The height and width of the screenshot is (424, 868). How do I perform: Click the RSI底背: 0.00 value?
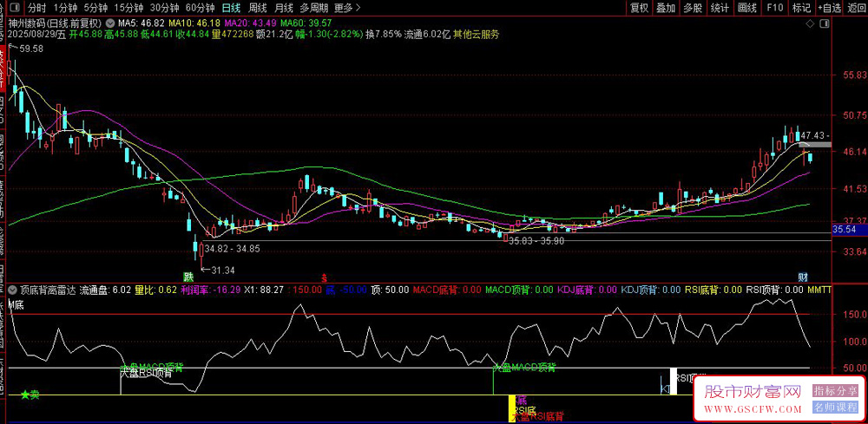pyautogui.click(x=714, y=289)
